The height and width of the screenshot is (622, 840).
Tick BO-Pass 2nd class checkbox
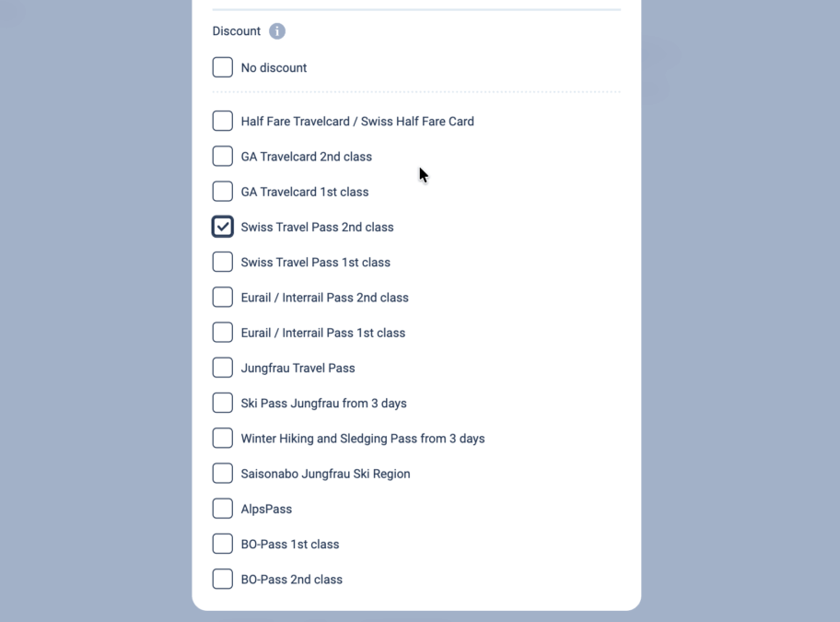pyautogui.click(x=223, y=579)
